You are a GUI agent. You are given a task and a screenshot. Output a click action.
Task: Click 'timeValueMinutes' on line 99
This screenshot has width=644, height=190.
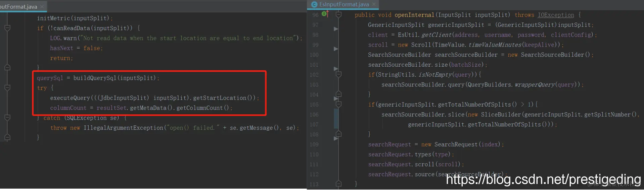coord(495,45)
